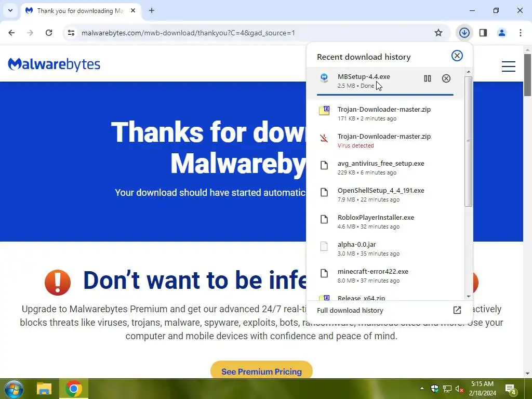Click Release_x64.zip entry
Image resolution: width=532 pixels, height=399 pixels.
361,298
